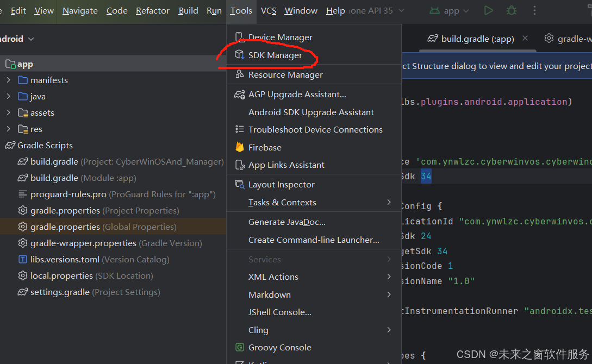The image size is (592, 364).
Task: Expand Cling submenu arrow
Action: pos(389,330)
